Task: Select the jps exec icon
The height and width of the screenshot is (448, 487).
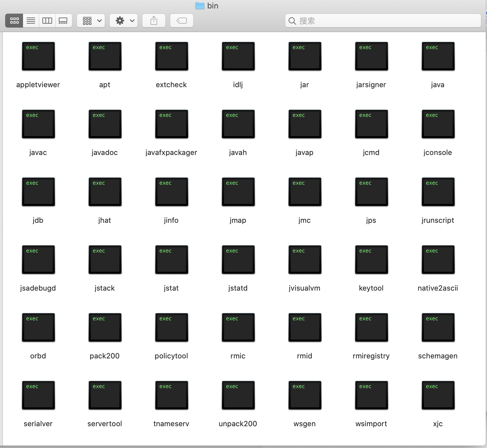Action: tap(372, 192)
